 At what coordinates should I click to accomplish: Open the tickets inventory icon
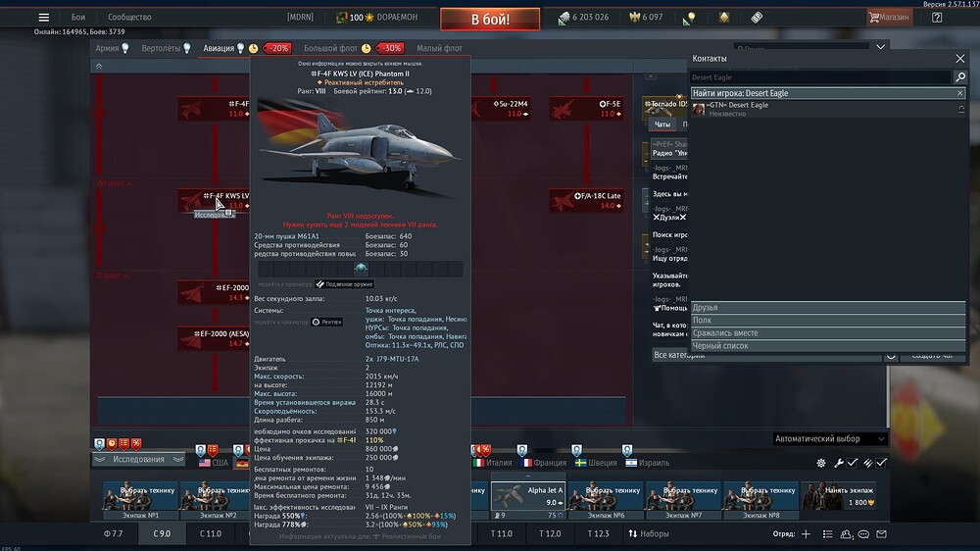[x=757, y=17]
